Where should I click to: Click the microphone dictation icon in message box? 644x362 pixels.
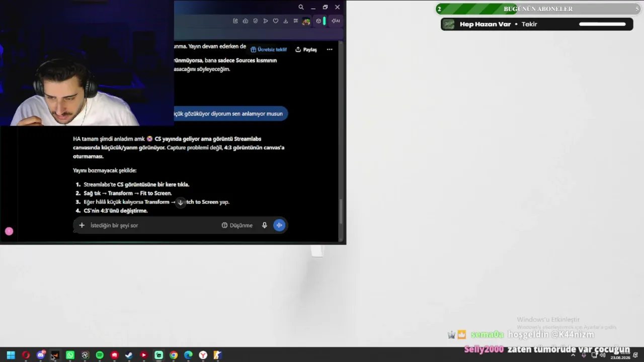pos(264,225)
